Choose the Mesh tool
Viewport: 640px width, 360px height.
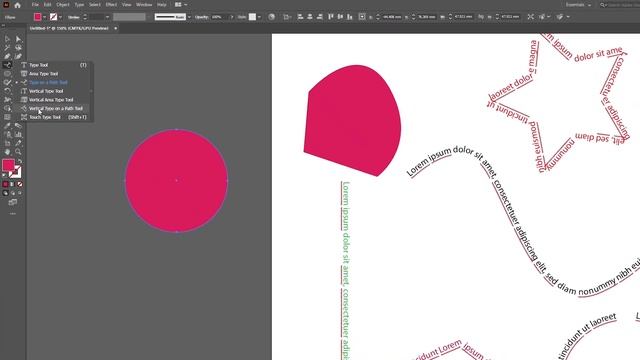coord(7,117)
